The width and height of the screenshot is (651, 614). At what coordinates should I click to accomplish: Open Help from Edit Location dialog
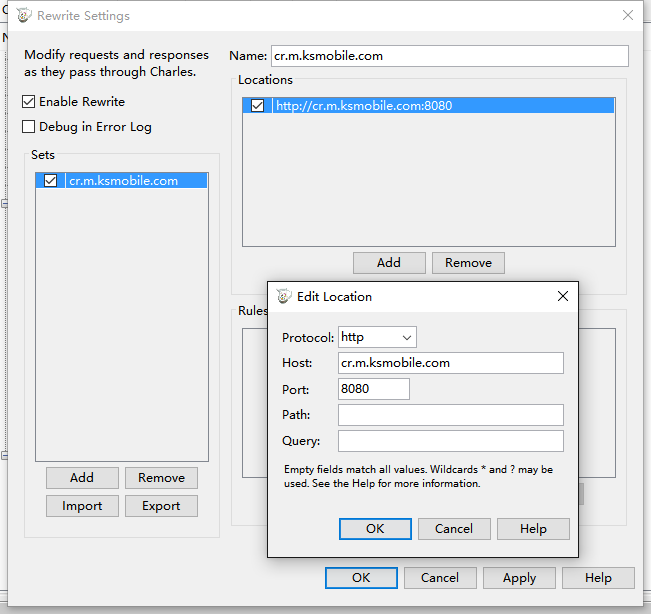pyautogui.click(x=533, y=529)
